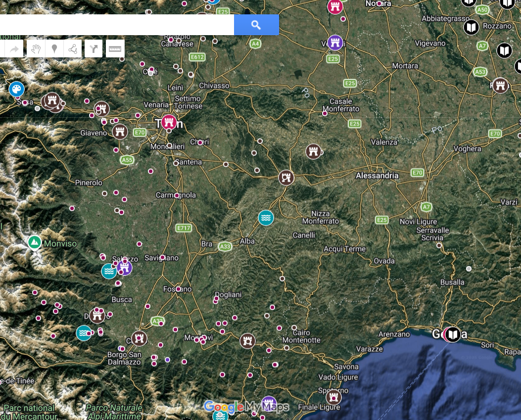Click the purple castle marker near Vercelli
This screenshot has height=420, width=521.
tap(335, 43)
